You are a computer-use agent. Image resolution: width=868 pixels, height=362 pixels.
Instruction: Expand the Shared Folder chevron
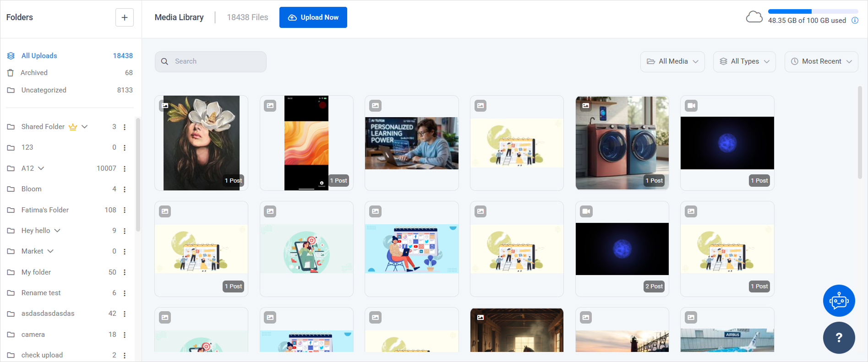tap(84, 127)
